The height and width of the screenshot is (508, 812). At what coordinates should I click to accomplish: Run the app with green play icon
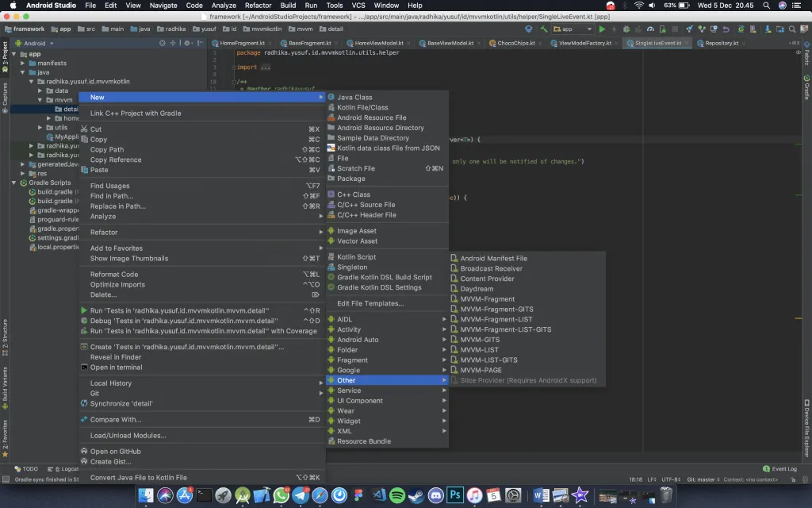click(x=602, y=29)
